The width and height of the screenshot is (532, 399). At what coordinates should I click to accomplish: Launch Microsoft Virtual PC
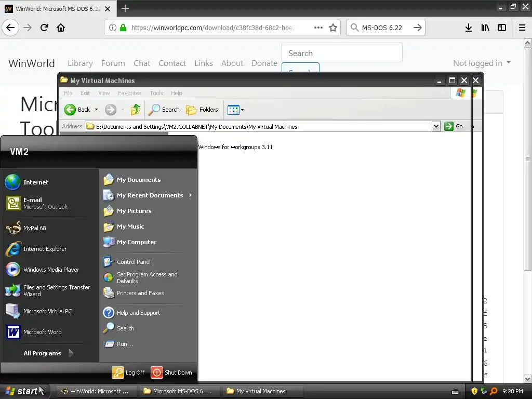click(38, 311)
